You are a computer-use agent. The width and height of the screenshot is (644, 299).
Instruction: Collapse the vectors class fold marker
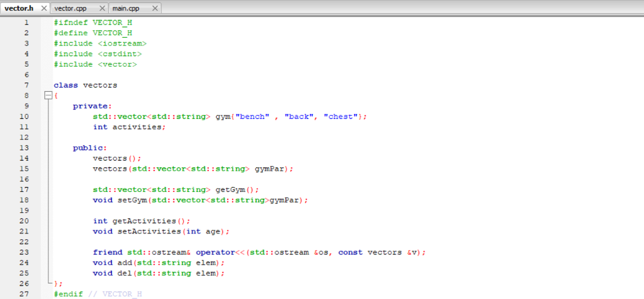[x=48, y=96]
